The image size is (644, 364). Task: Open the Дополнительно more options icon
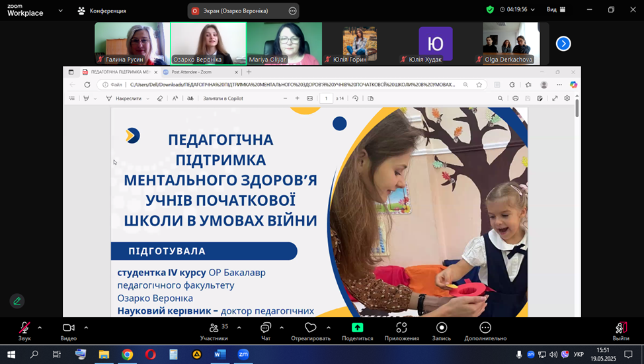(x=485, y=328)
